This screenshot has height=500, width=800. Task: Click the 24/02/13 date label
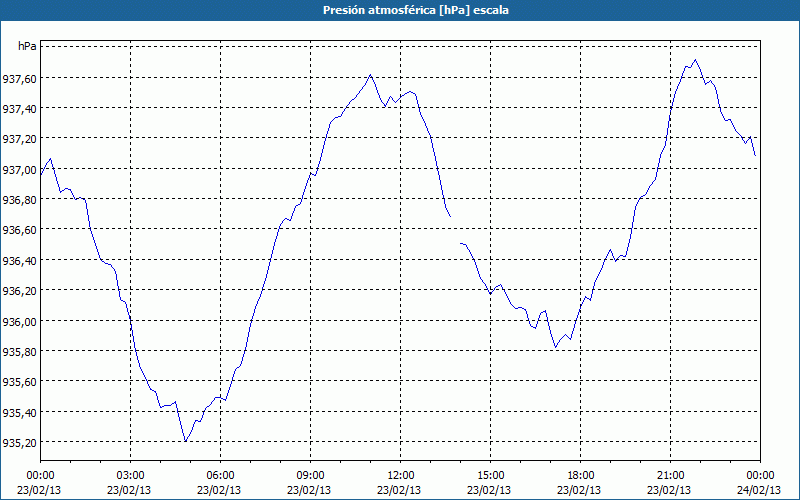(759, 490)
